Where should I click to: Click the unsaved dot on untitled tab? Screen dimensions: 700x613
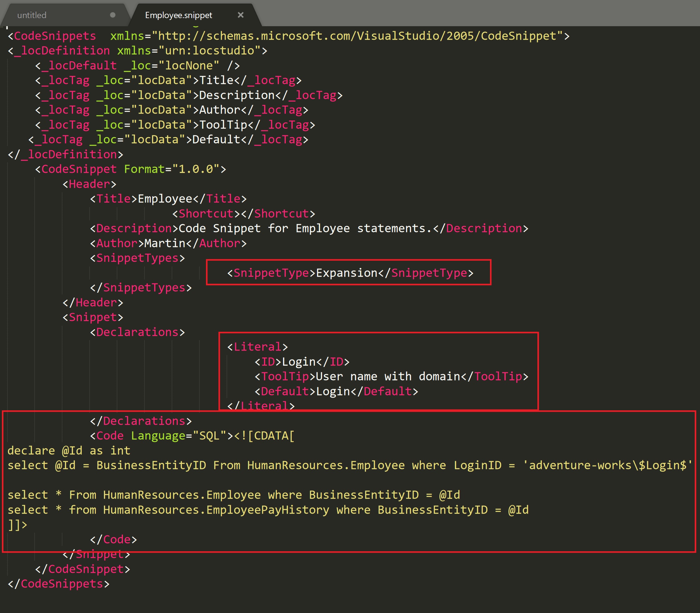click(x=113, y=15)
